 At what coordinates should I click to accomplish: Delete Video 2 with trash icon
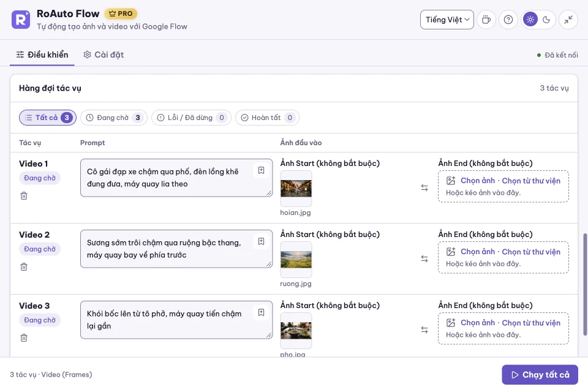point(24,266)
